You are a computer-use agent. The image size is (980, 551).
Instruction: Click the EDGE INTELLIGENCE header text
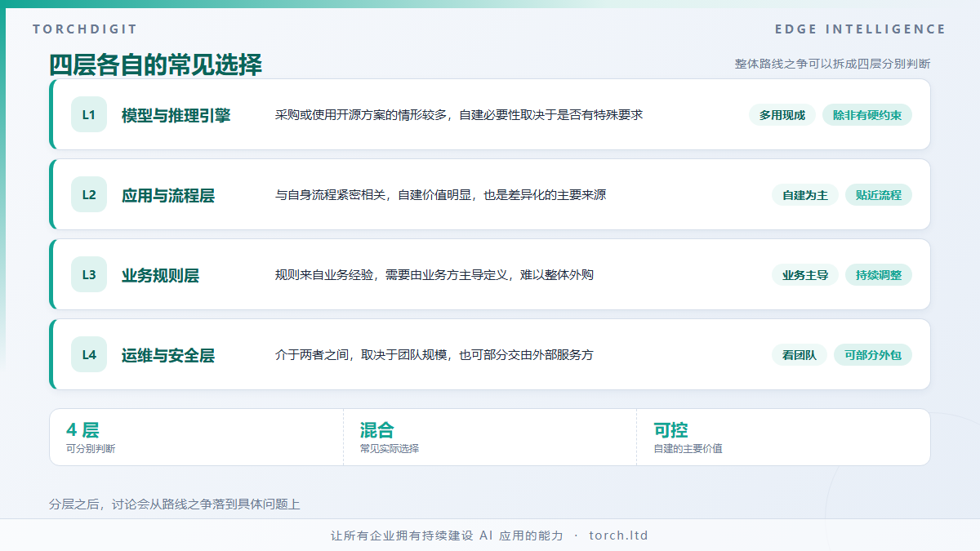861,29
